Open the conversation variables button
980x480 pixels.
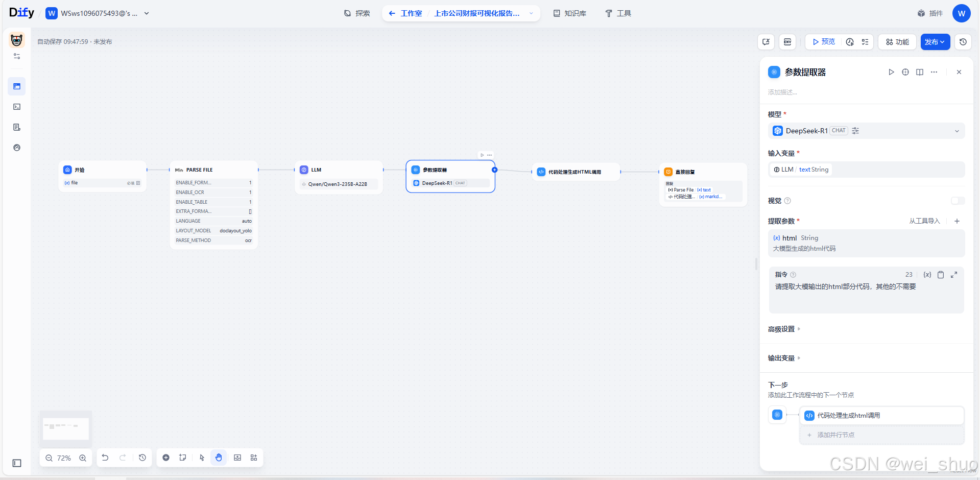pyautogui.click(x=766, y=42)
